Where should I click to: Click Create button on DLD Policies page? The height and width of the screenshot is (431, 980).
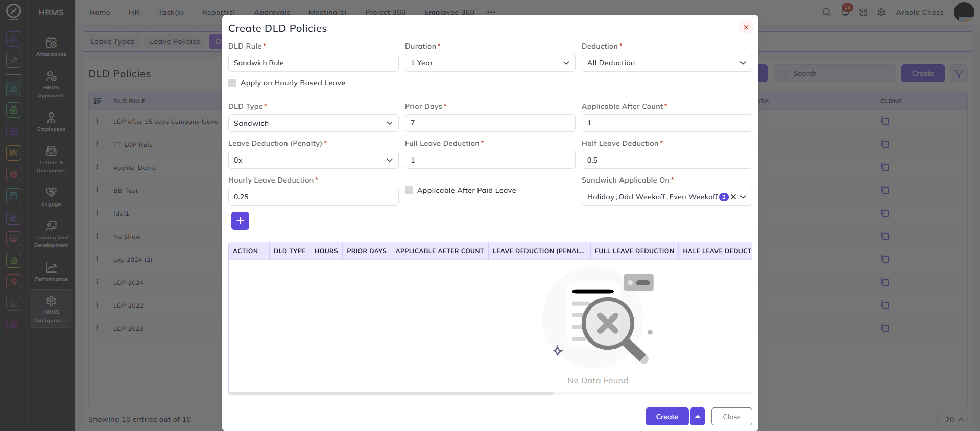pos(923,74)
